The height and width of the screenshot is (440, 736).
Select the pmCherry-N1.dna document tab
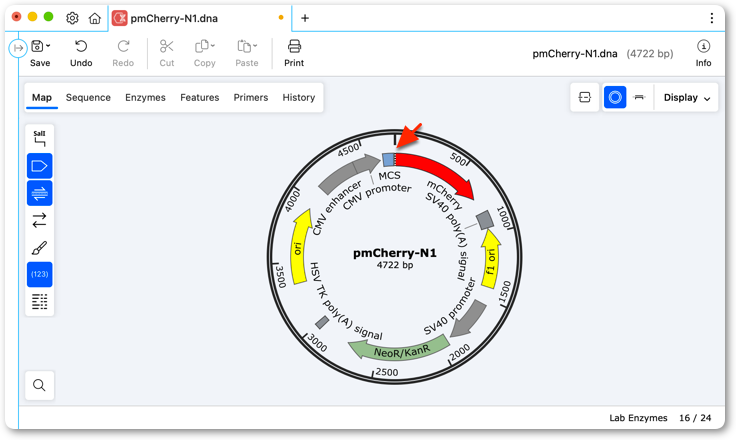pyautogui.click(x=199, y=18)
